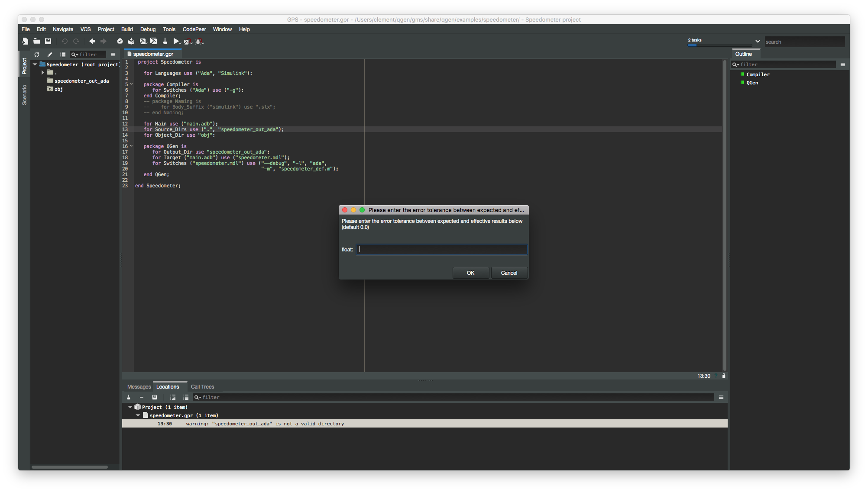Open the Project filter search options dropdown

coord(75,55)
